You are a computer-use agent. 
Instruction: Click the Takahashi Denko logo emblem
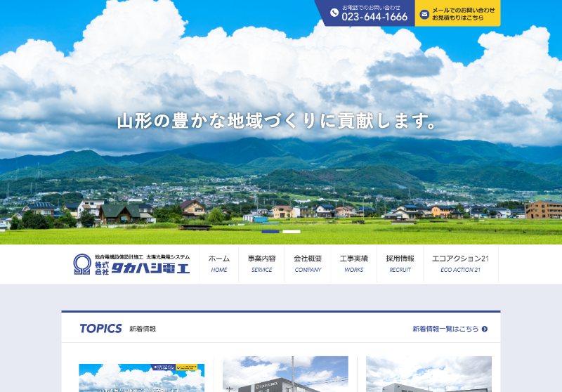(82, 264)
